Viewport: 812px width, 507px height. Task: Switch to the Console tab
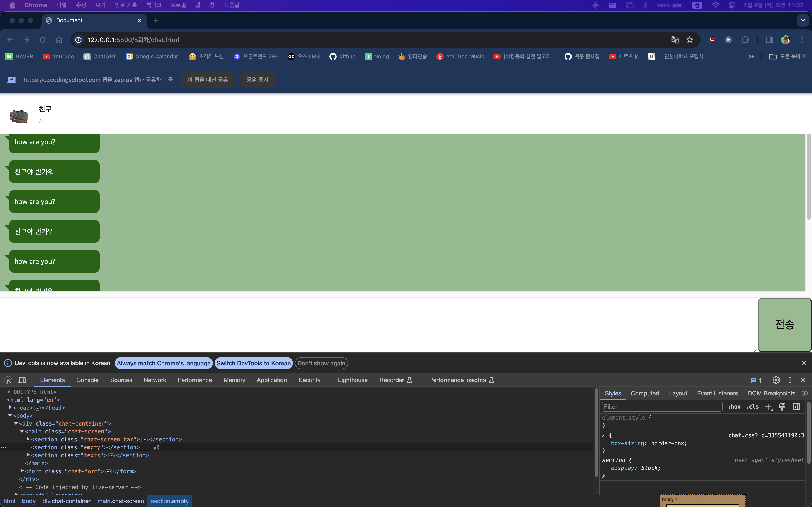pos(87,380)
